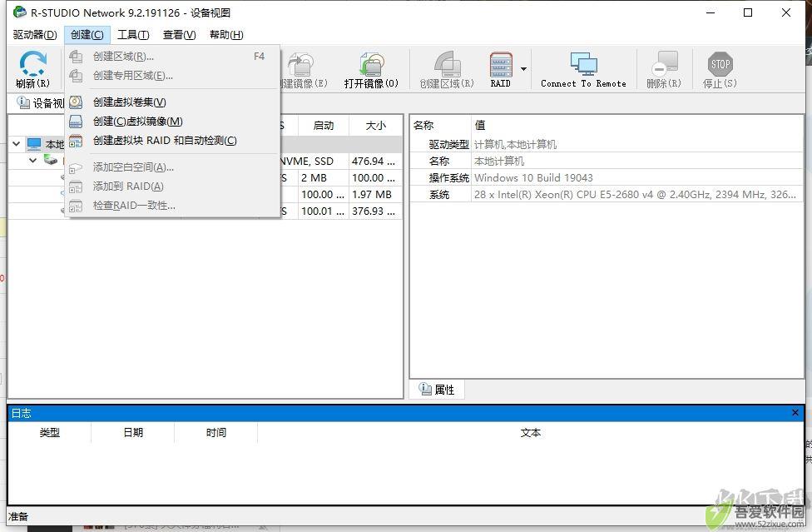Click the Connect To Remote toolbar icon
This screenshot has width=812, height=532.
point(583,69)
